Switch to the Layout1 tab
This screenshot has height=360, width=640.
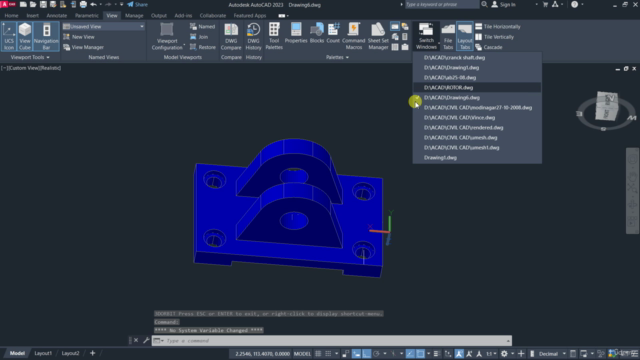pos(43,353)
